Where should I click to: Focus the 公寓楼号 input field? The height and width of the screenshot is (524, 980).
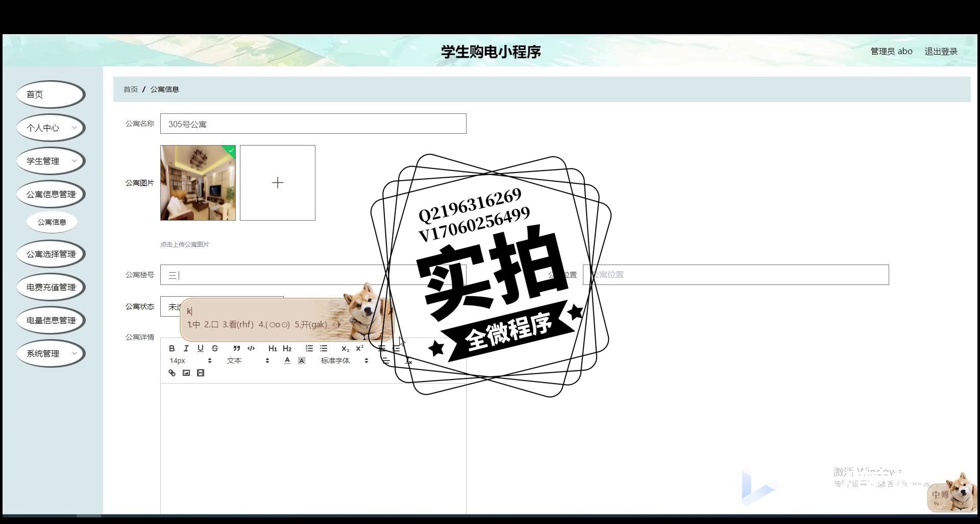pyautogui.click(x=313, y=275)
